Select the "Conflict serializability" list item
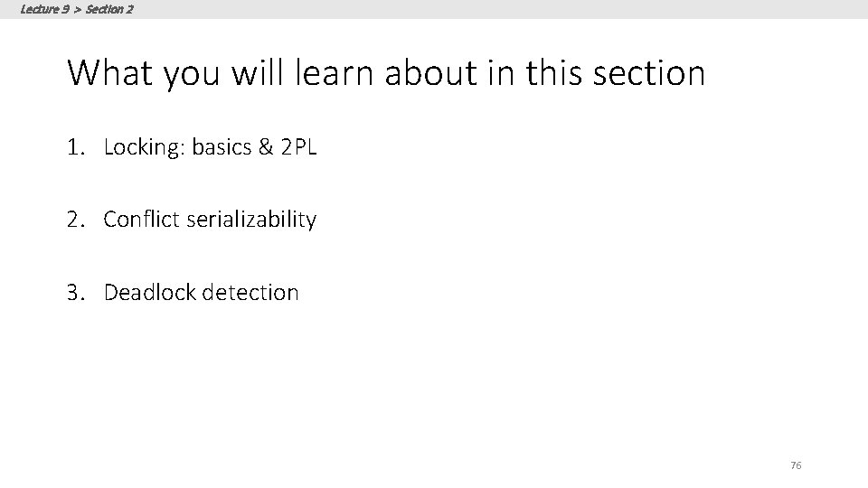This screenshot has width=868, height=488. tap(210, 219)
